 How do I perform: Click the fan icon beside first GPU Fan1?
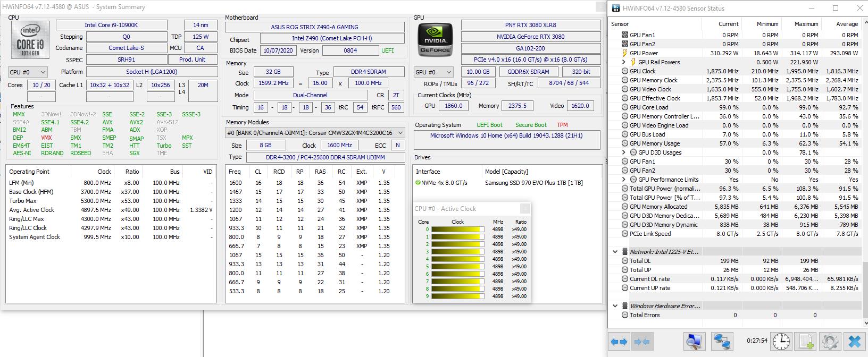[x=625, y=35]
